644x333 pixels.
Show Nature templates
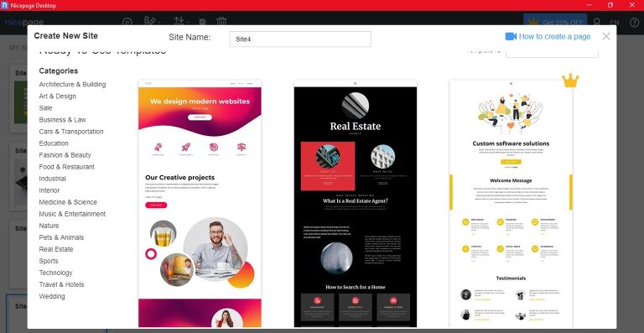click(x=49, y=226)
